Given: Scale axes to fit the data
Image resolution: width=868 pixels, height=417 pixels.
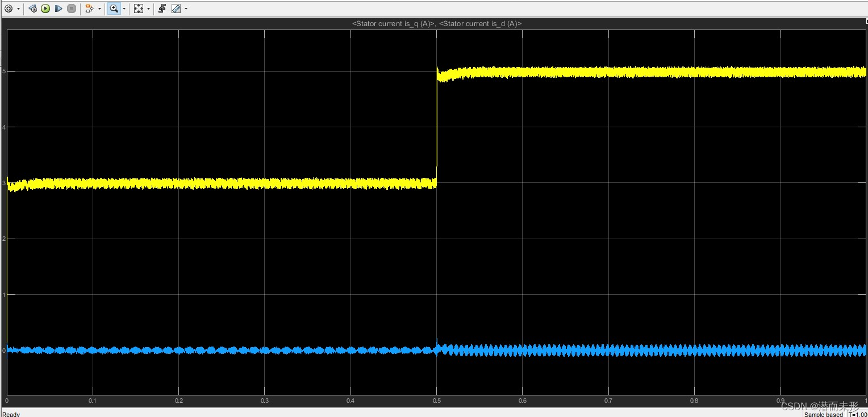Looking at the screenshot, I should 139,8.
